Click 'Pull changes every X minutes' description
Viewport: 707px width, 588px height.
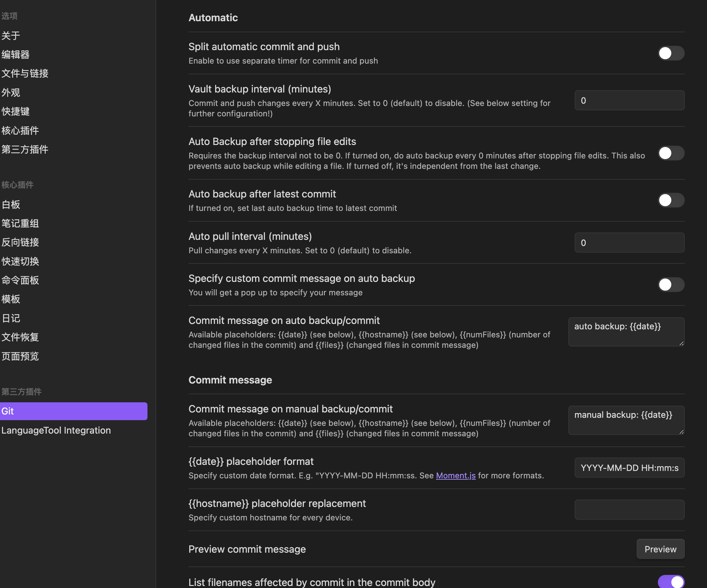pos(300,250)
